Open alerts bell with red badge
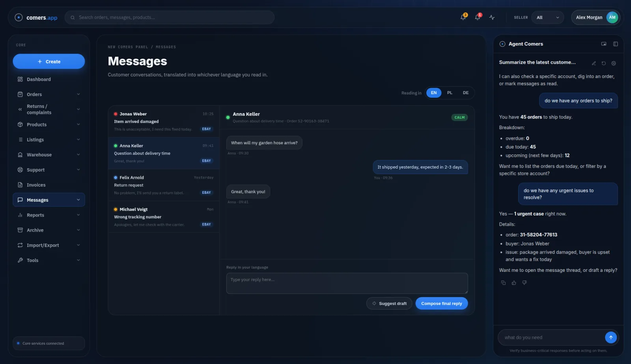 coord(478,17)
